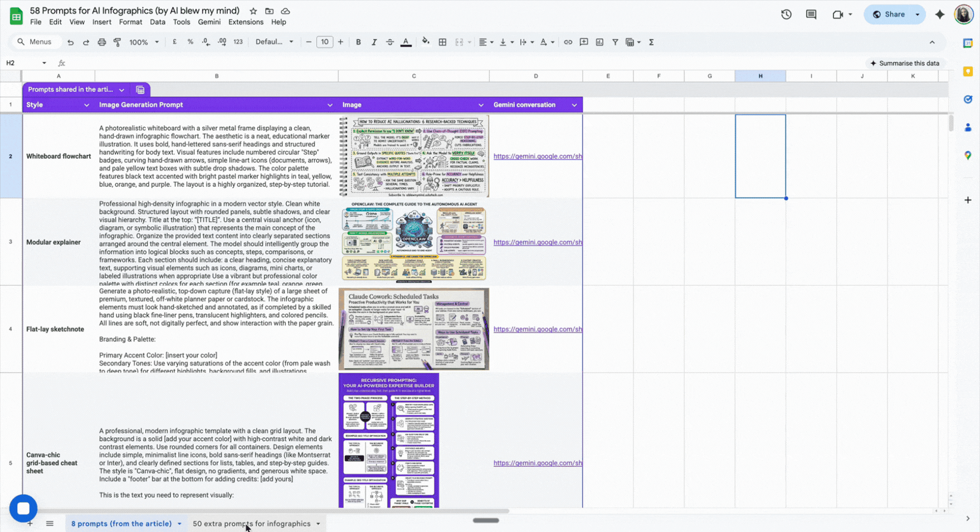
Task: Click the undo icon
Action: [x=70, y=42]
